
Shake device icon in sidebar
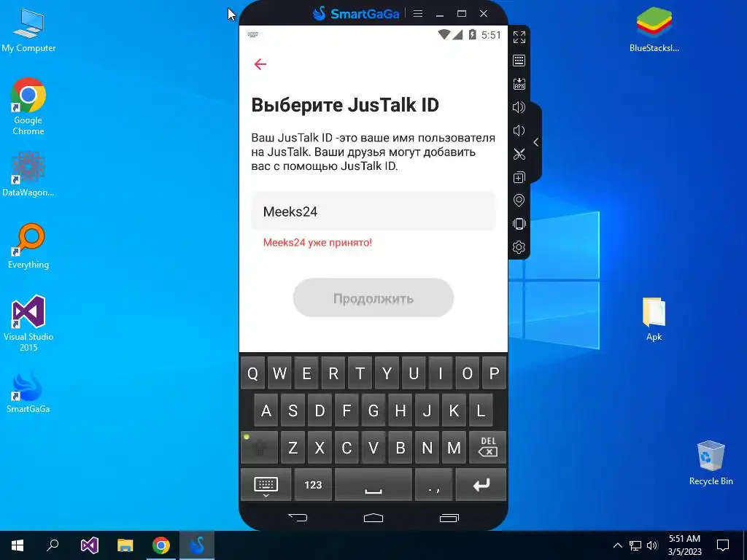(x=519, y=224)
